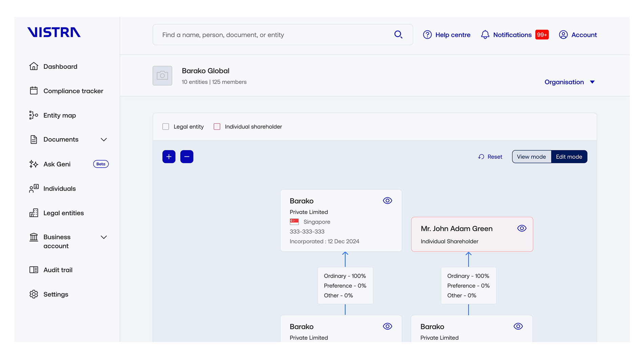Click the Documents file icon
Viewport: 644px width, 359px height.
tap(34, 140)
